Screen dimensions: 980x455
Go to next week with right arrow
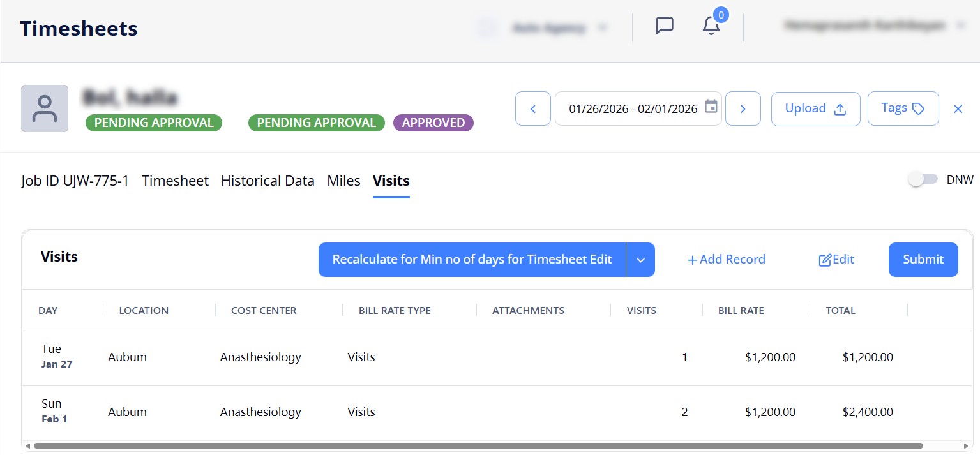[x=743, y=108]
